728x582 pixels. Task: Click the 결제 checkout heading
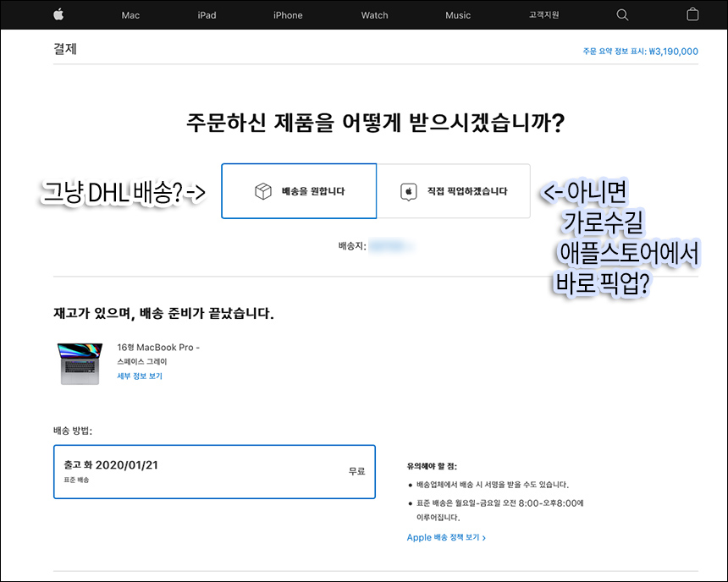pyautogui.click(x=65, y=49)
